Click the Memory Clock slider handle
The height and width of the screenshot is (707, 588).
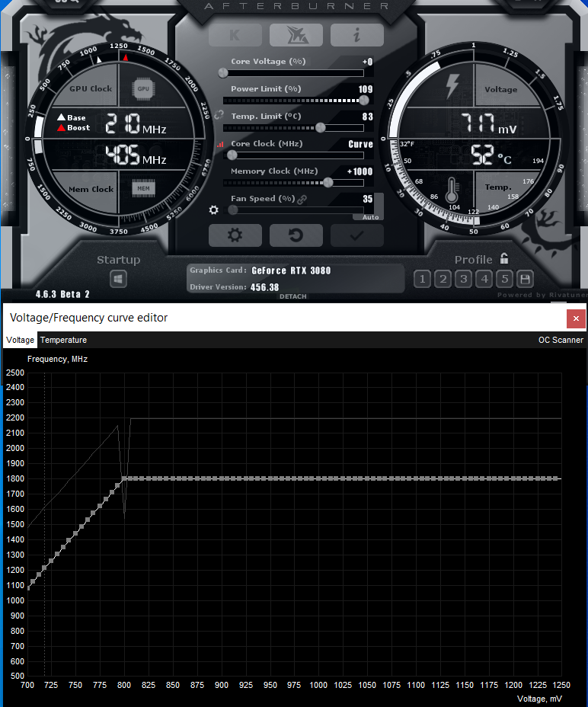328,183
